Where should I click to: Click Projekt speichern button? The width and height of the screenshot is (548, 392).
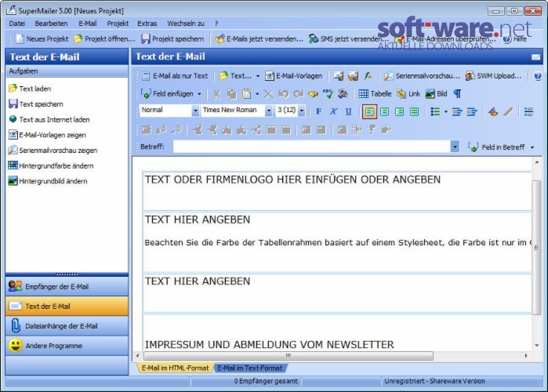click(x=172, y=38)
